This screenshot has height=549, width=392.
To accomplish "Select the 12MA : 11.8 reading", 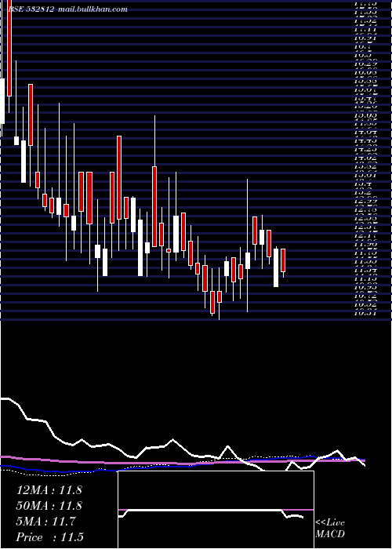I will point(49,490).
